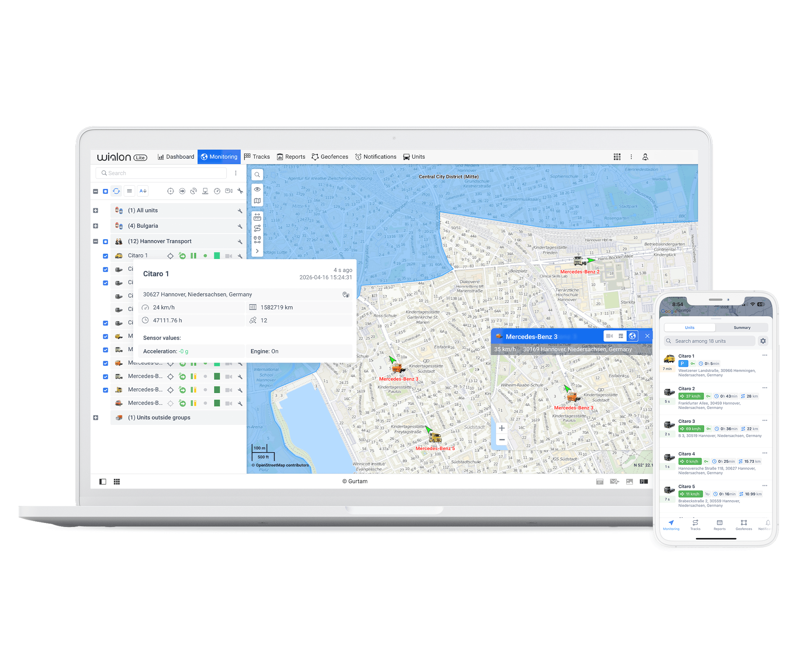Click the units Search input field
This screenshot has width=807, height=672.
pos(161,173)
